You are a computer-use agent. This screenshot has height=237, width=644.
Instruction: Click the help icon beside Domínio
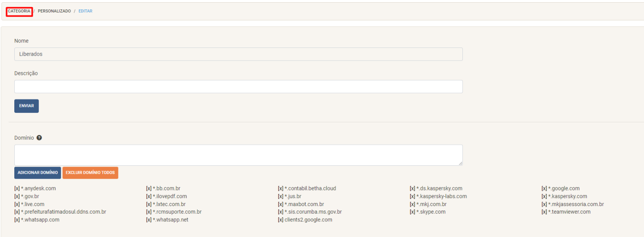click(x=39, y=138)
